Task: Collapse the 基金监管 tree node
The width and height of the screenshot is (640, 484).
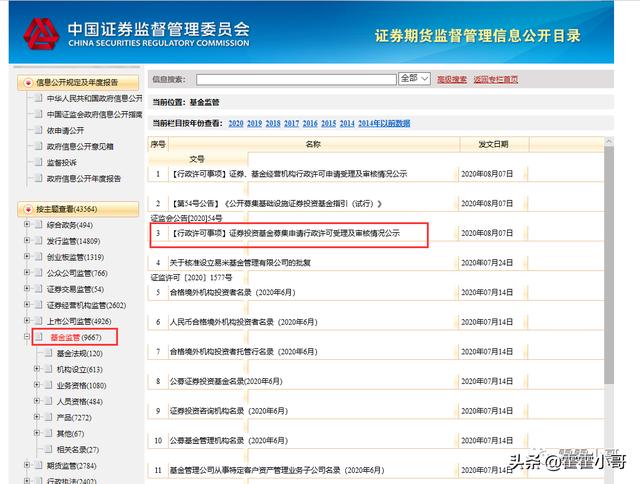Action: coord(27,337)
